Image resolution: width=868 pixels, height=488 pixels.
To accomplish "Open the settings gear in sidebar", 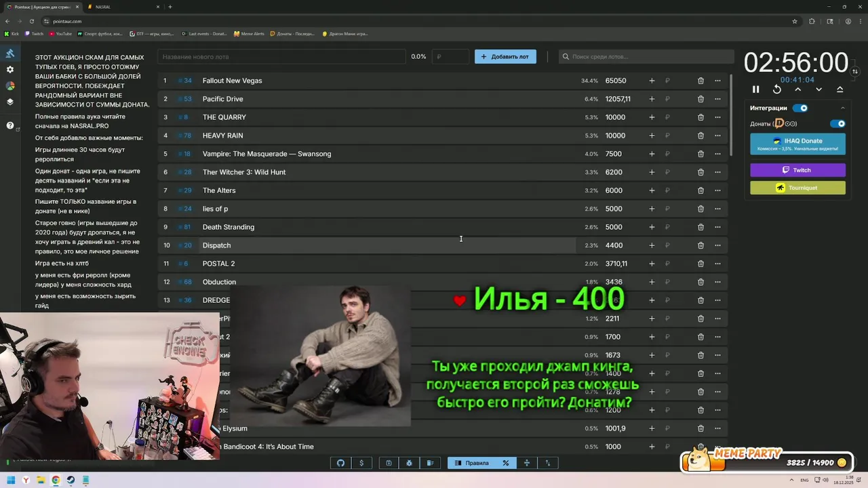I will (x=10, y=70).
